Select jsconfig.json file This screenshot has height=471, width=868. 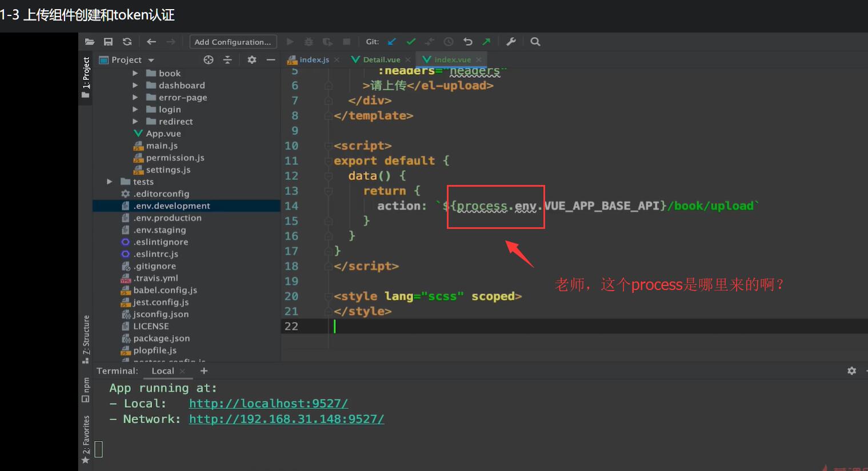(x=161, y=314)
